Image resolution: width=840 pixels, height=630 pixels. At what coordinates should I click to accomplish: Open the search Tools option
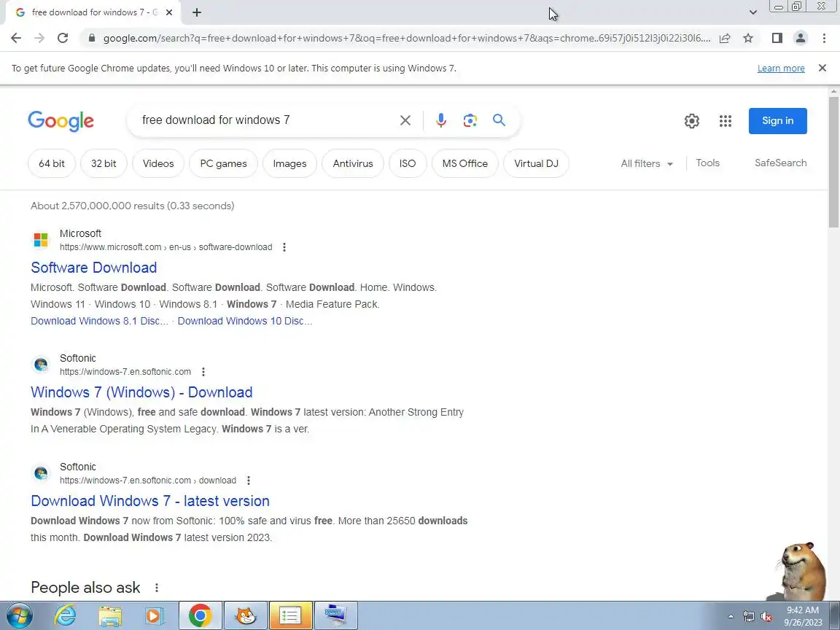[x=707, y=163]
